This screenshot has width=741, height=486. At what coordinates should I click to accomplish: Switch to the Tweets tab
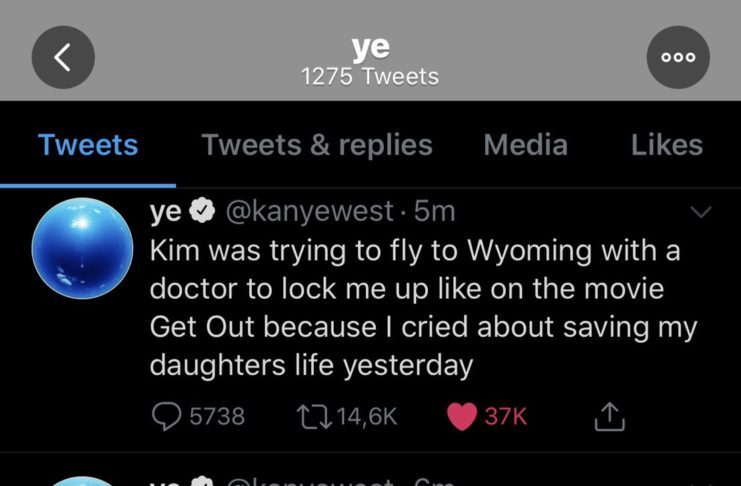tap(88, 145)
